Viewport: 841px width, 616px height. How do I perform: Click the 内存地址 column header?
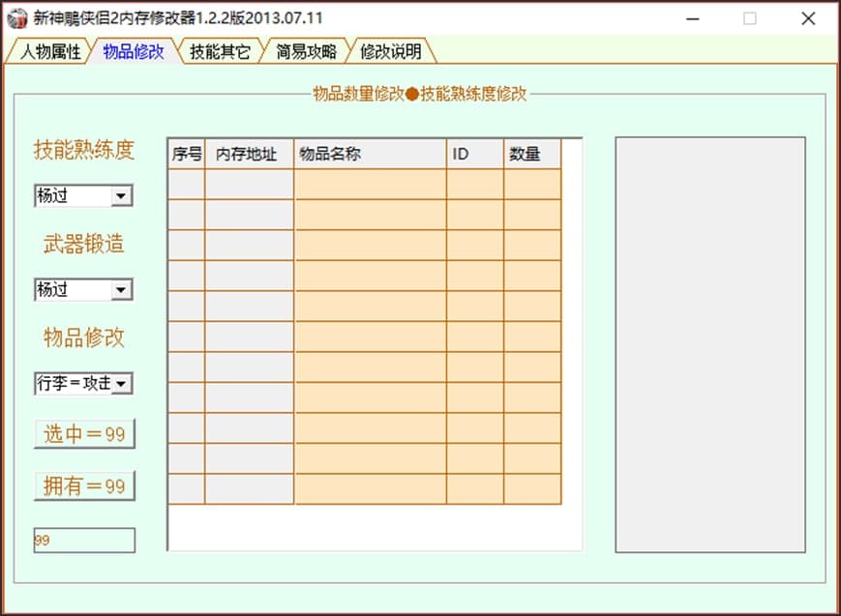(x=251, y=153)
